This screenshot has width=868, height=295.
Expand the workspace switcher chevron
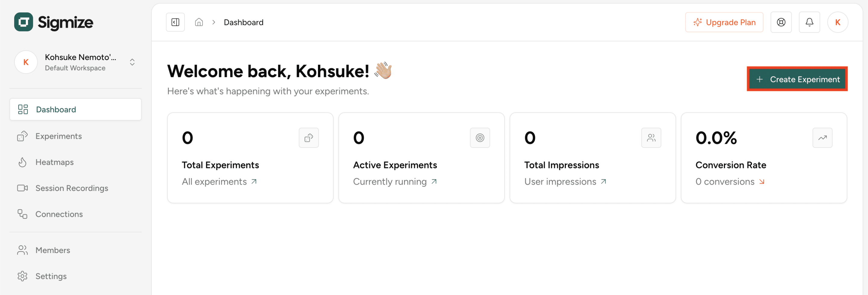132,62
